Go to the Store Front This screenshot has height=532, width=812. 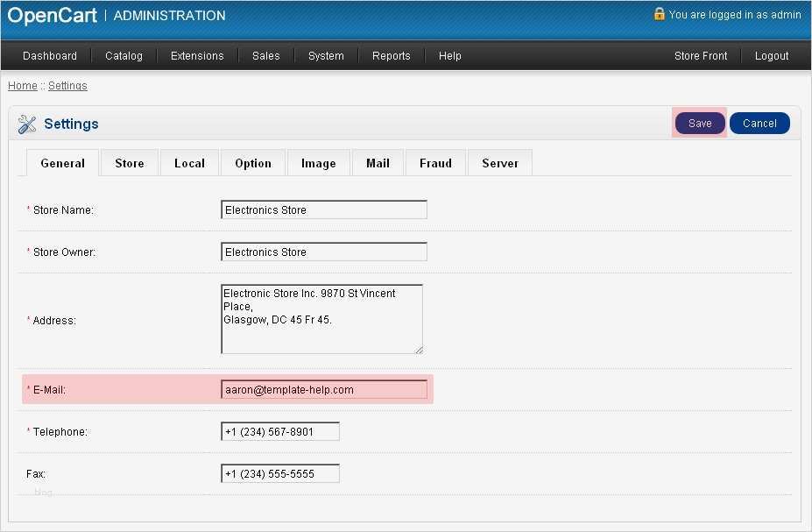coord(701,55)
